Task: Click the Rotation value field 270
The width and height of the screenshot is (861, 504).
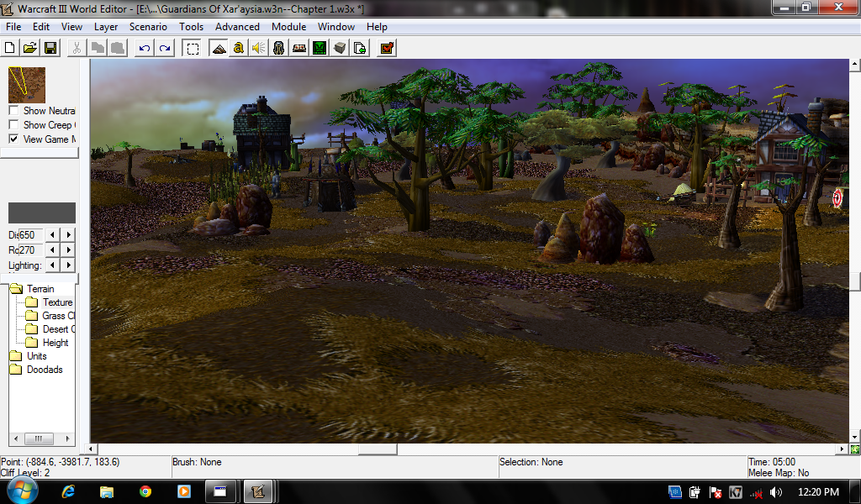Action: click(x=31, y=250)
